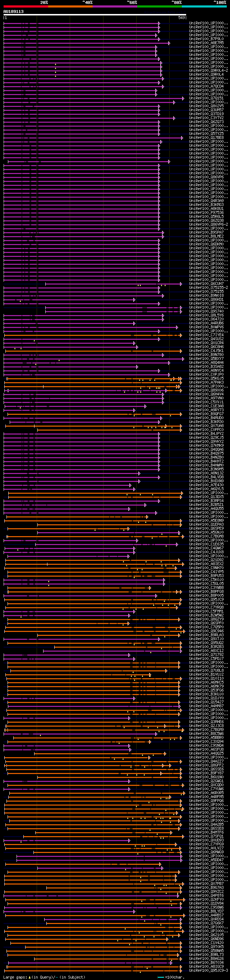This screenshot has width=230, height=980.
Task: Click the orange alignment bar for UniRef100_C7IYE4
Action: pos(93,335)
